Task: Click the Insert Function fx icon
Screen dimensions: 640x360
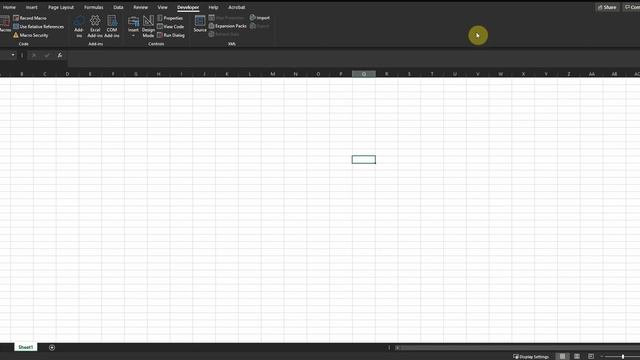Action: [x=60, y=55]
